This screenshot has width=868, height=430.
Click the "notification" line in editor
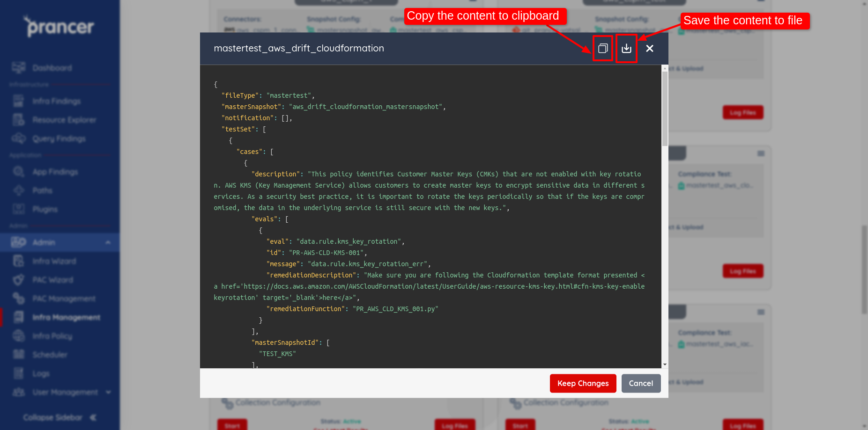click(x=257, y=118)
